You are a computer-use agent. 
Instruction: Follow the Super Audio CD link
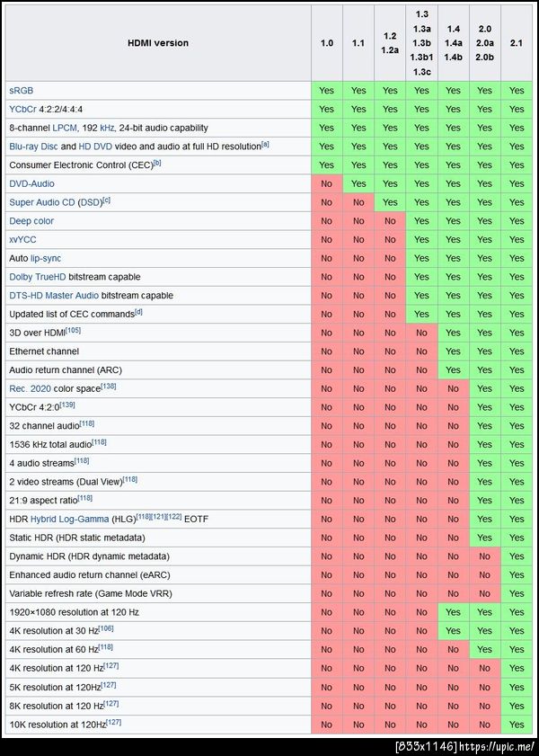click(41, 202)
